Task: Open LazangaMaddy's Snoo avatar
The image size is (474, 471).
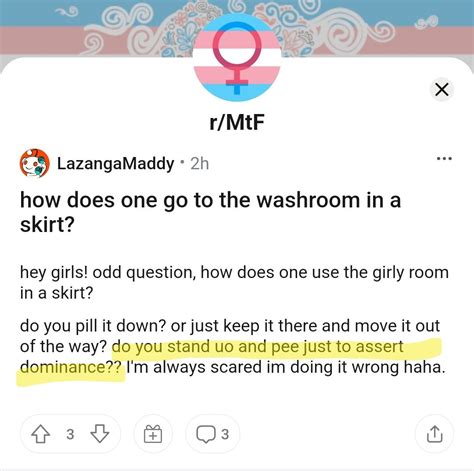Action: pyautogui.click(x=35, y=163)
